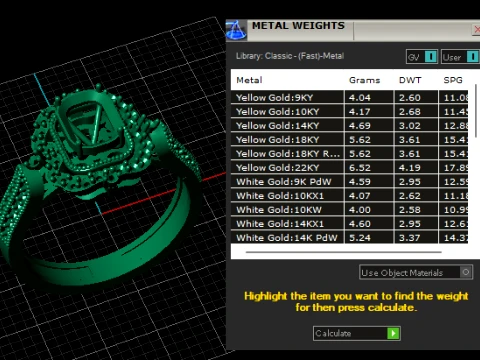Click the 5.24 grams value

(x=360, y=238)
